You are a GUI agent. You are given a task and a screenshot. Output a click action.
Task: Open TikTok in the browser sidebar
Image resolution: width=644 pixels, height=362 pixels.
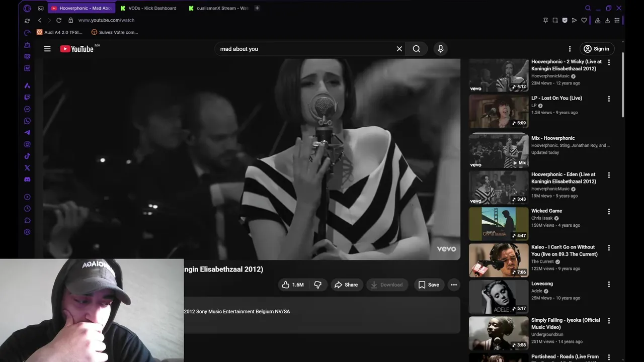coord(27,156)
